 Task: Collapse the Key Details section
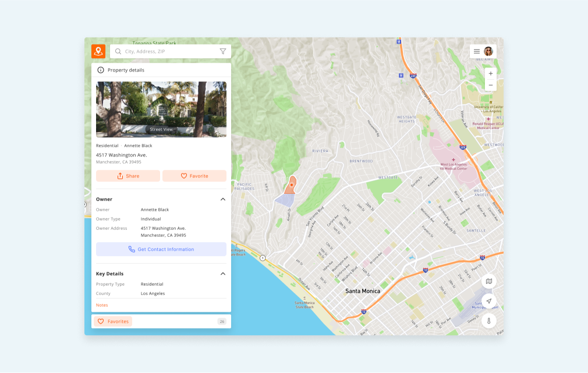[x=223, y=273]
